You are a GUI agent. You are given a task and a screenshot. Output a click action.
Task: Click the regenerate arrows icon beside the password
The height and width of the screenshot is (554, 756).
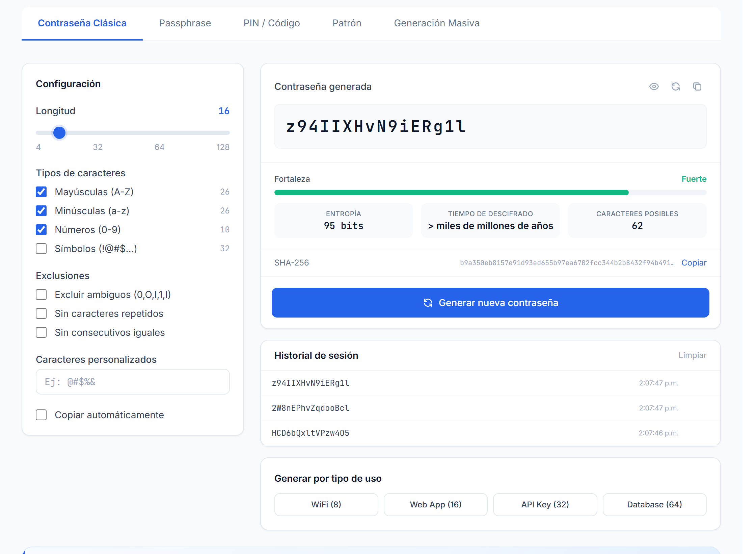click(675, 86)
